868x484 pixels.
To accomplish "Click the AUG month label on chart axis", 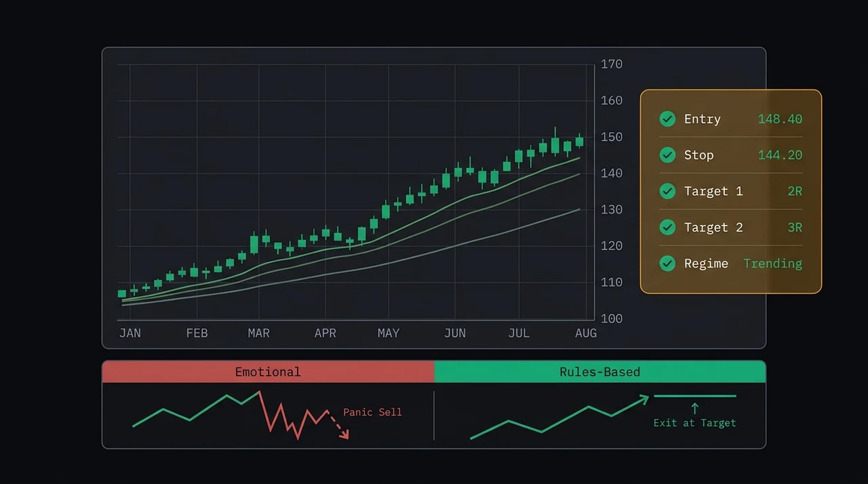I will click(x=586, y=333).
